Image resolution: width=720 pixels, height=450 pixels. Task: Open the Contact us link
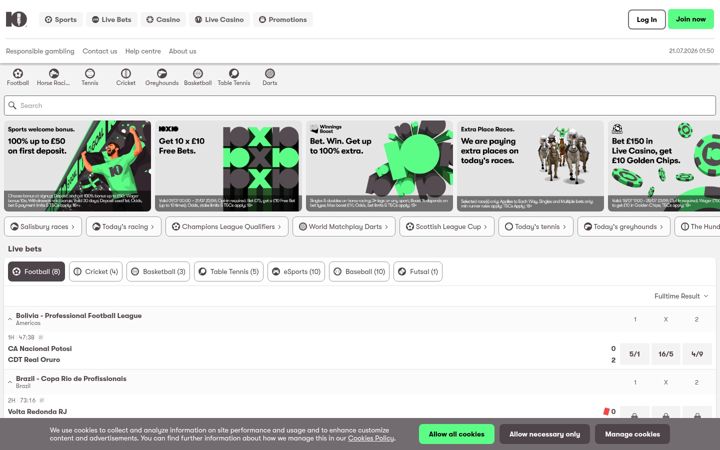coord(100,51)
